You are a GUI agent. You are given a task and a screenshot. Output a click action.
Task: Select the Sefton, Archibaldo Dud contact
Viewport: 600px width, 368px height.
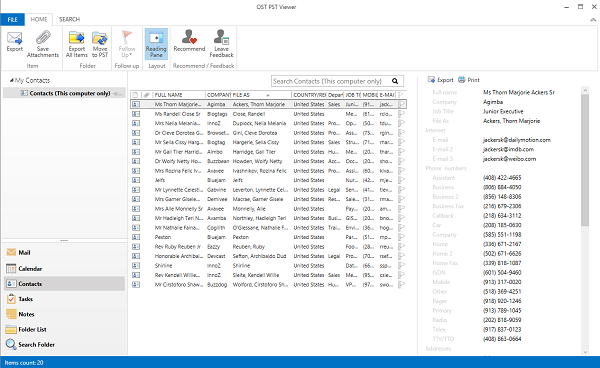268,256
